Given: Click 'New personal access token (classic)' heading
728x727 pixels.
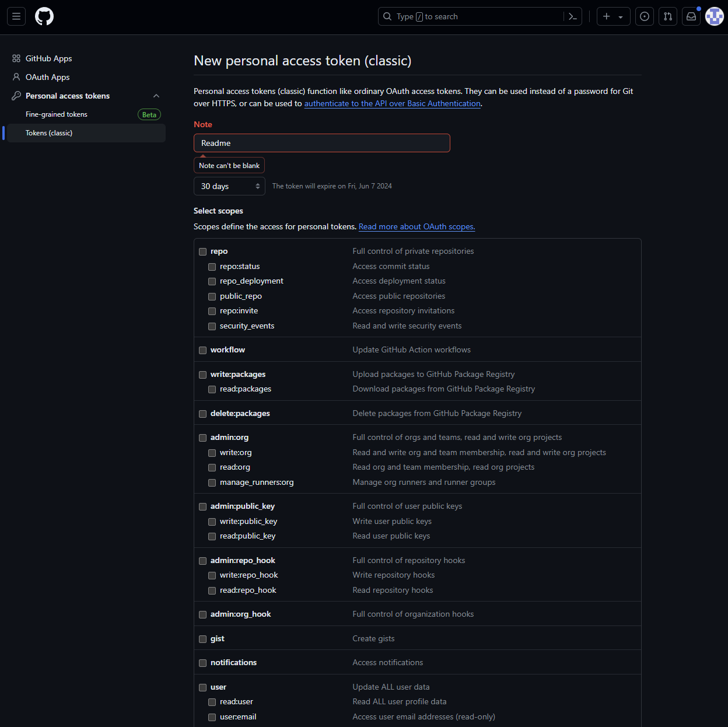Looking at the screenshot, I should [303, 61].
